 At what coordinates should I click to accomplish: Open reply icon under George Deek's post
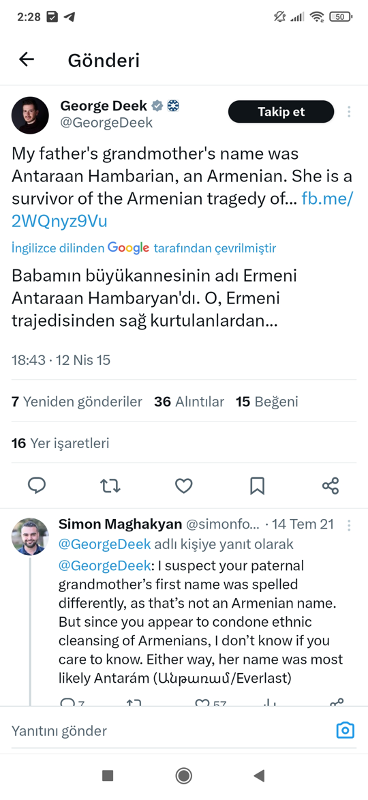pyautogui.click(x=37, y=485)
